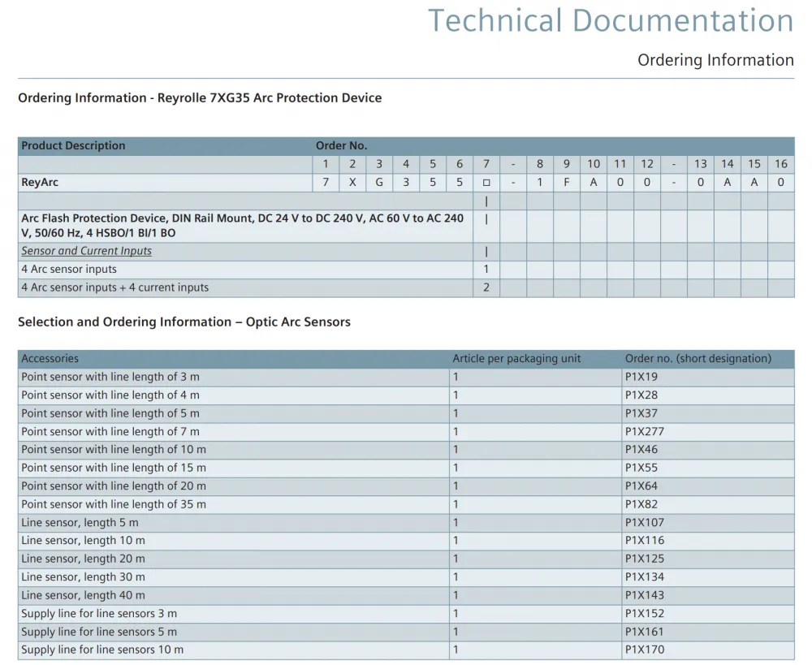Click order number 'P1X107'
812x665 pixels.
(x=644, y=523)
